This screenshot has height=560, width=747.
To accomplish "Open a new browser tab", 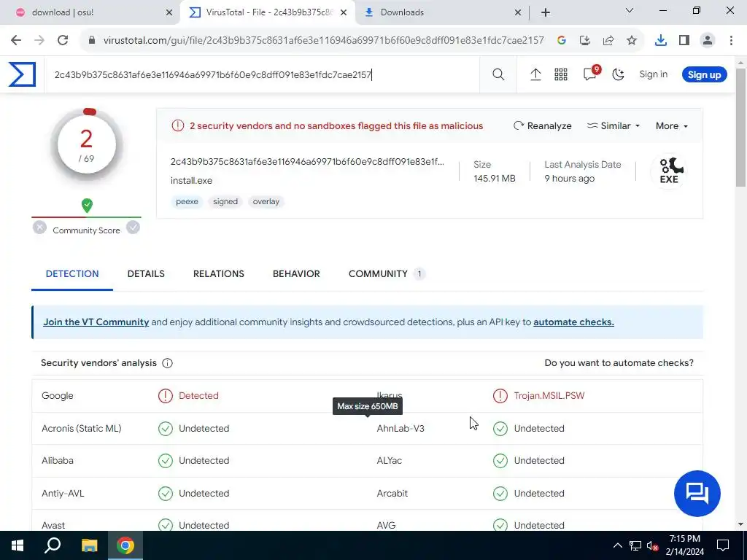I will (546, 13).
